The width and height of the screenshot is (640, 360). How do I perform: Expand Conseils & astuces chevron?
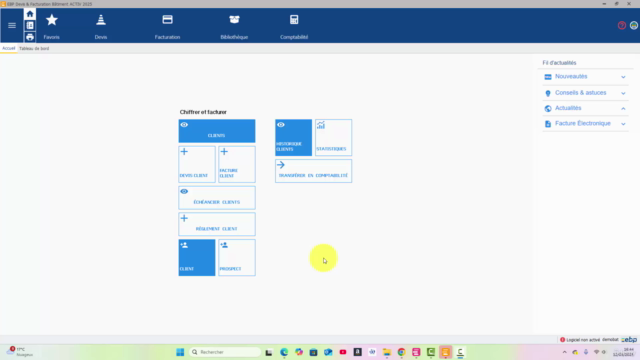(623, 93)
